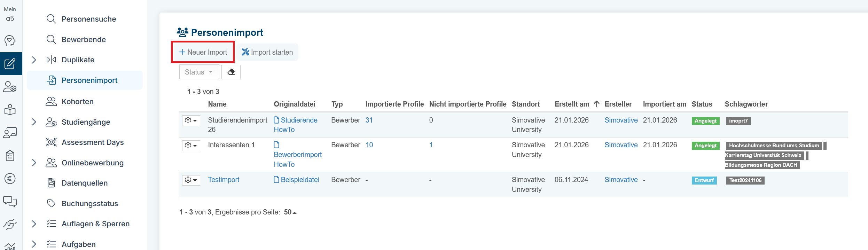The height and width of the screenshot is (250, 868).
Task: Click the Neuer Import button
Action: pos(203,52)
